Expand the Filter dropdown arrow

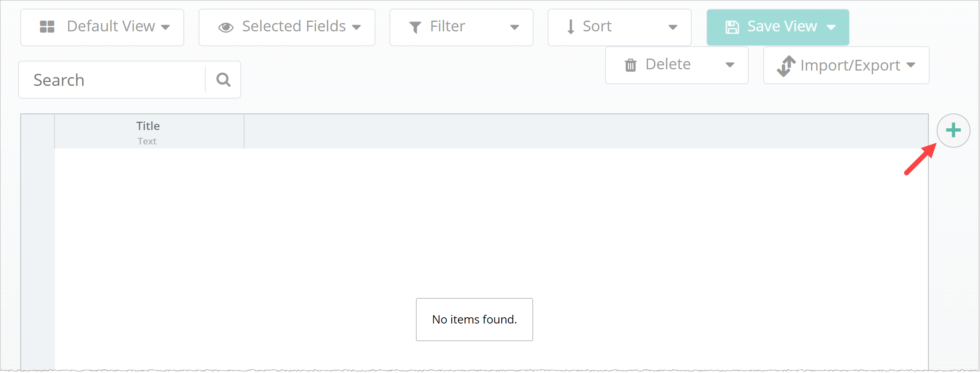(515, 28)
